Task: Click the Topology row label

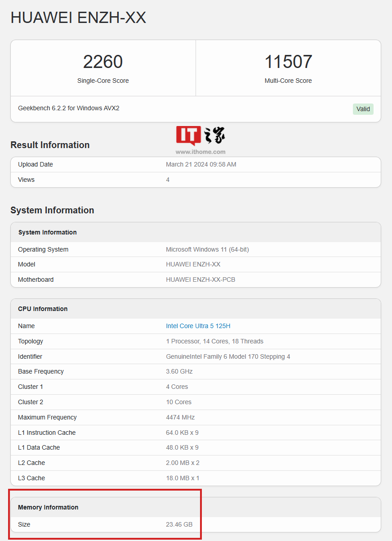Action: (31, 341)
